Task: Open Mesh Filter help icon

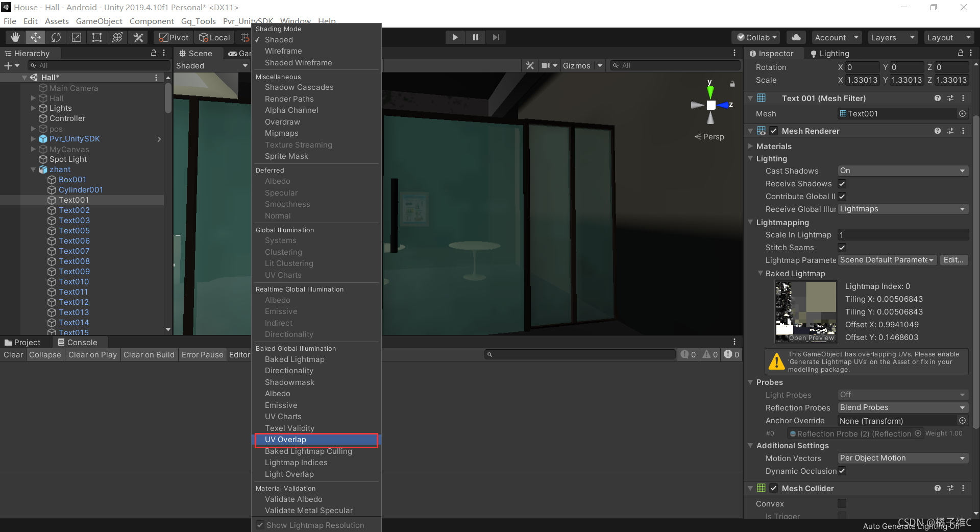Action: [x=938, y=98]
